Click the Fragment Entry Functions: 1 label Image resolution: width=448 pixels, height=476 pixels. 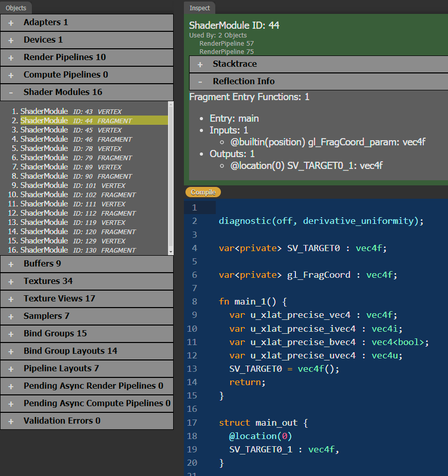pyautogui.click(x=249, y=97)
